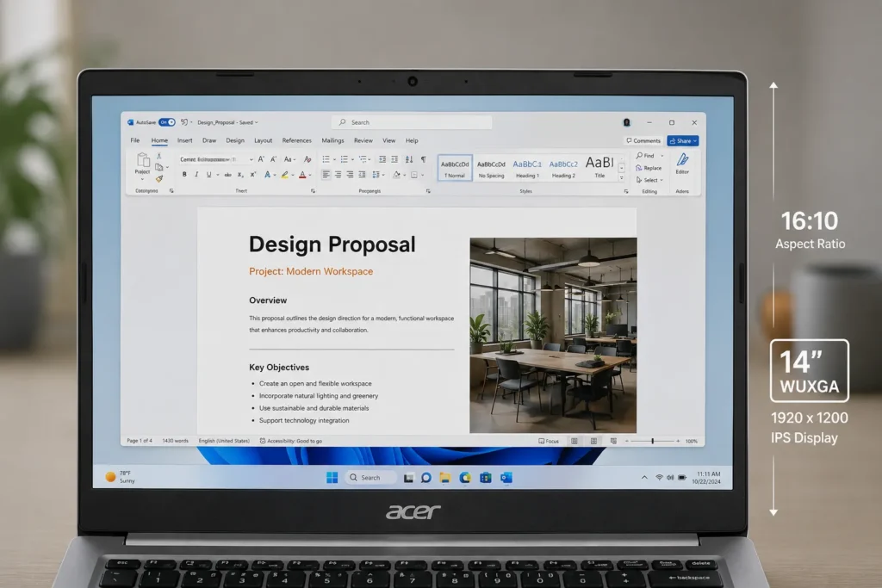Toggle the AutoSave switch off
Viewport: 882px width, 588px height.
(x=167, y=122)
